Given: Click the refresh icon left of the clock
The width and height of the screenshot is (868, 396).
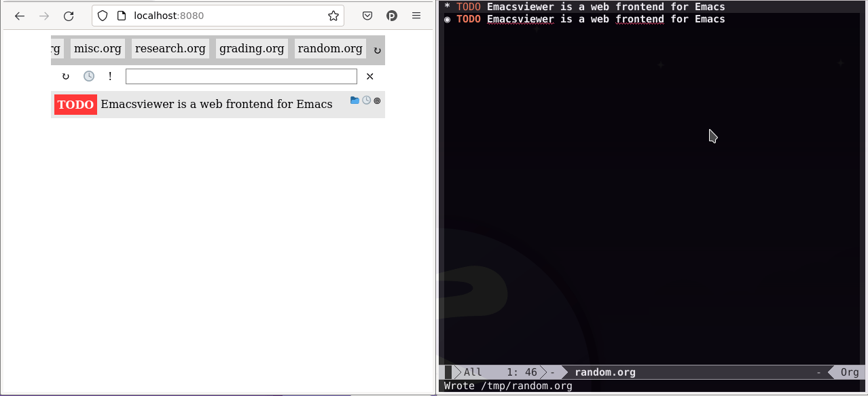Looking at the screenshot, I should [65, 76].
